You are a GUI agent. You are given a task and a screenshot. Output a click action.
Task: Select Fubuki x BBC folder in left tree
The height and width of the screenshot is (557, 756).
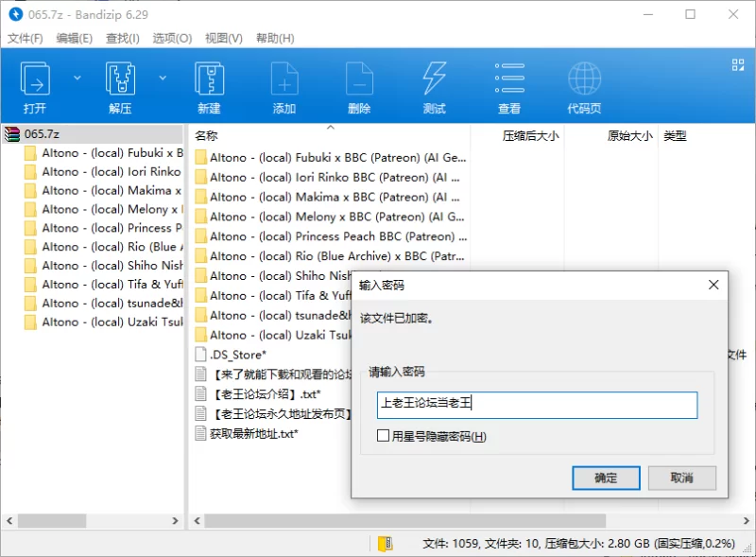[x=104, y=153]
